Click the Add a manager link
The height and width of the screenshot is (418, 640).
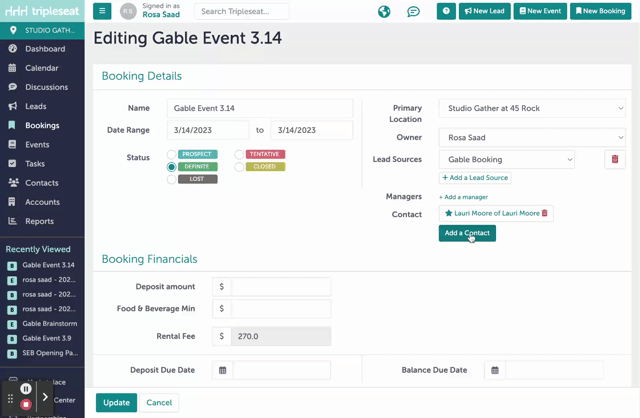click(464, 197)
